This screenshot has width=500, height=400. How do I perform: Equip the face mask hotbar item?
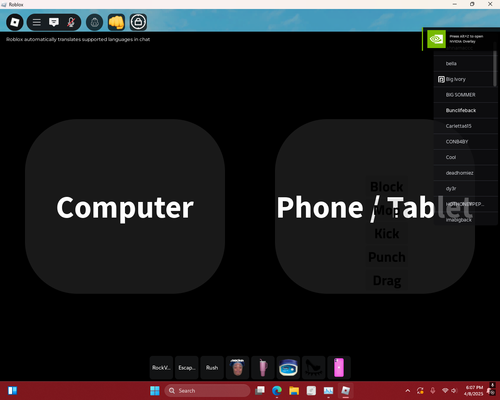(x=237, y=367)
